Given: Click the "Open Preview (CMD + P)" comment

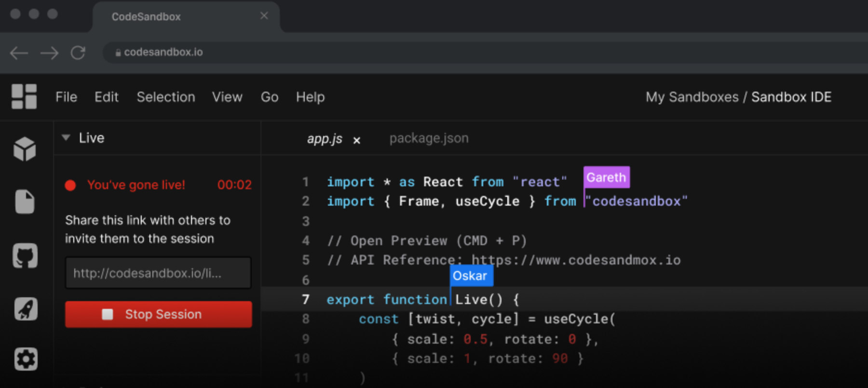Looking at the screenshot, I should pyautogui.click(x=427, y=241).
